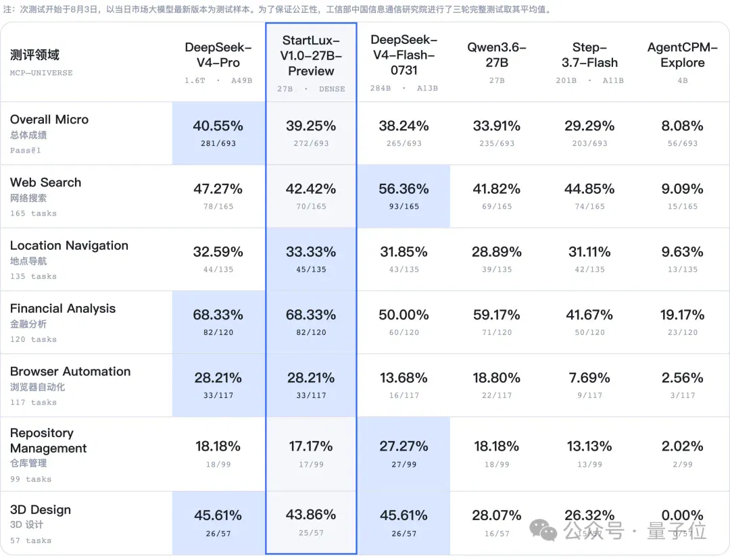Click the DeepSeek-V4-Pro column header

(218, 63)
